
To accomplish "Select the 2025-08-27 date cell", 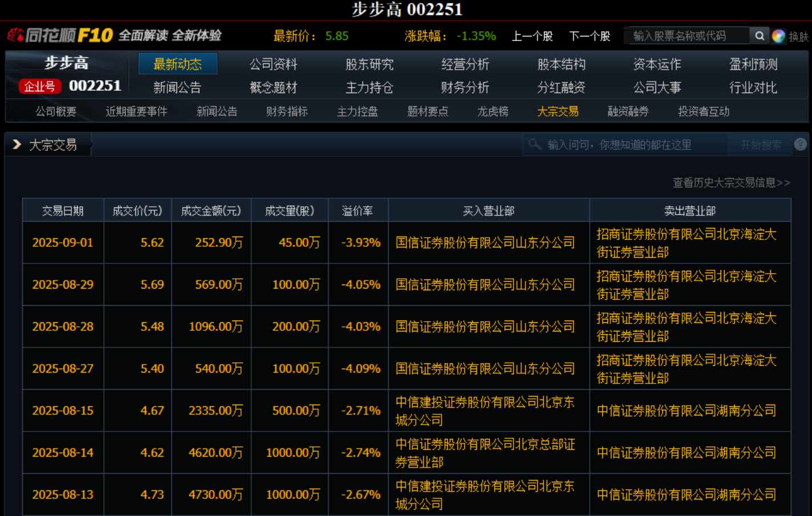I will click(x=63, y=369).
